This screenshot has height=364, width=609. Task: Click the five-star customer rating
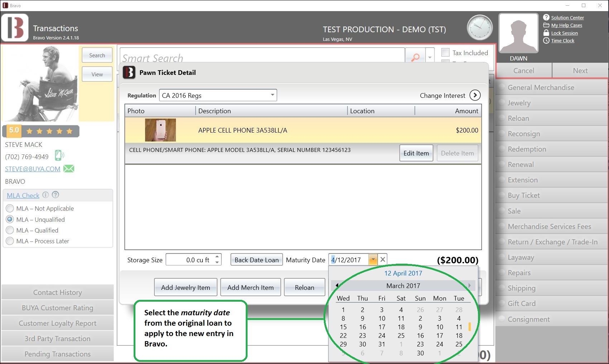pos(41,131)
